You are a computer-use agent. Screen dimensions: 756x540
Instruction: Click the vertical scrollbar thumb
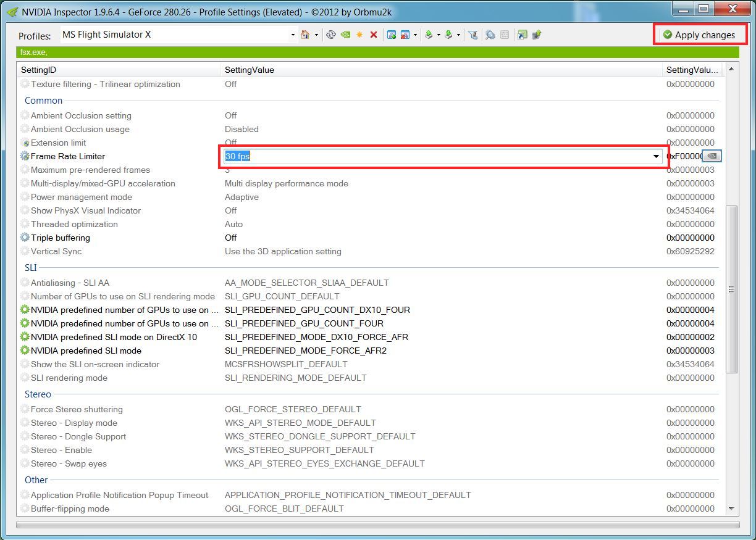coord(732,289)
